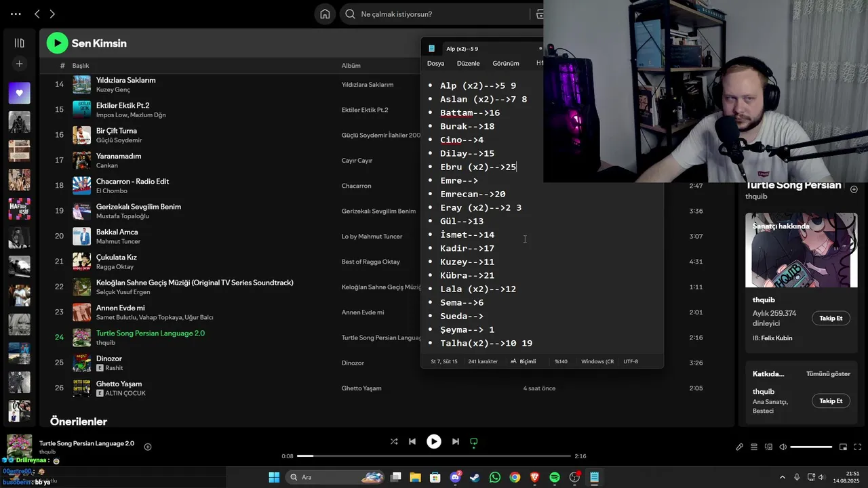Open the Görünüm menu in Notepad
The width and height of the screenshot is (868, 488).
(506, 63)
